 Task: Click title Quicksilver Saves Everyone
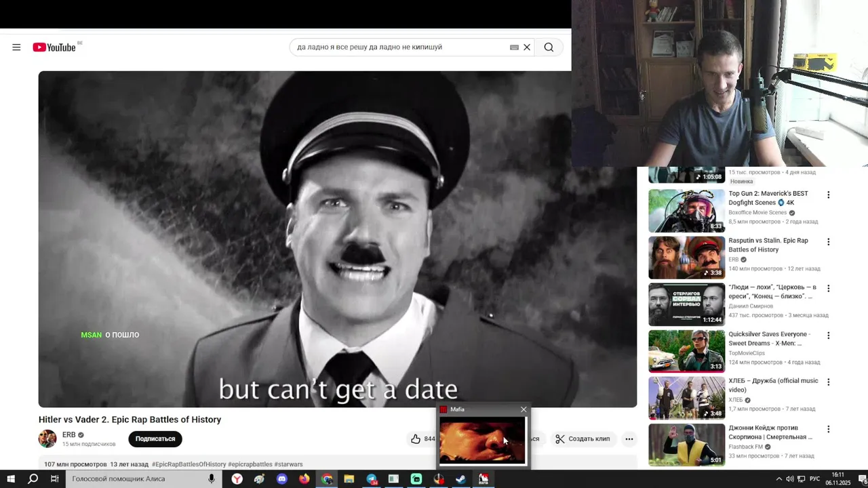coord(769,338)
